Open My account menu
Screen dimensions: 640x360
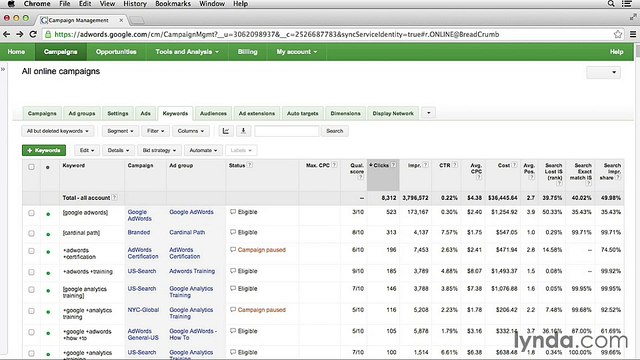pyautogui.click(x=297, y=52)
